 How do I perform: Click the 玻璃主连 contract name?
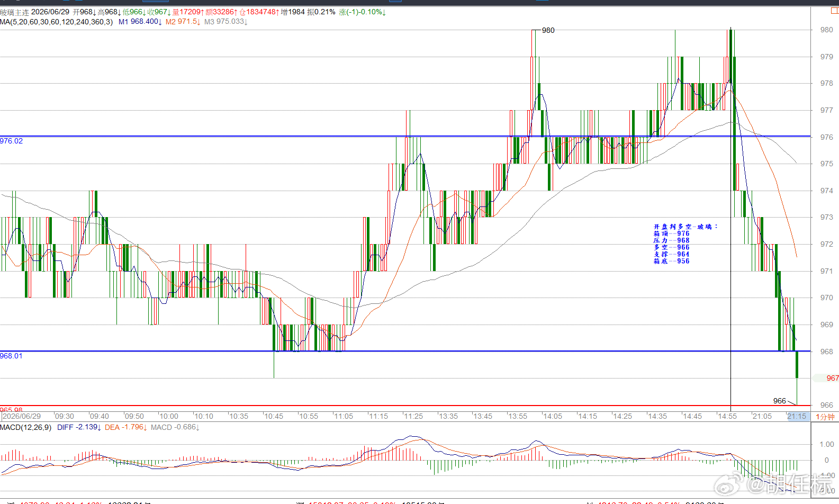[x=14, y=12]
